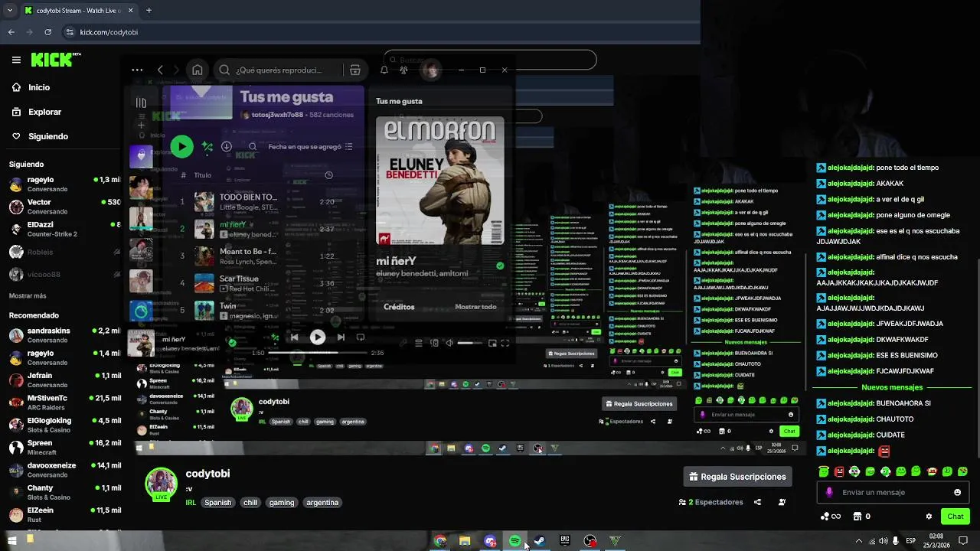Open 'Fecha en que se agregó' sort dropdown

coord(311,146)
